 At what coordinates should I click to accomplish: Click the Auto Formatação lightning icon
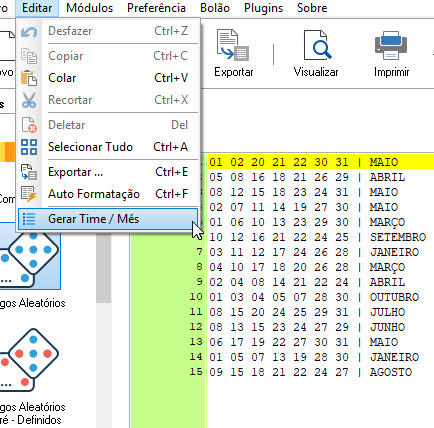coord(29,194)
